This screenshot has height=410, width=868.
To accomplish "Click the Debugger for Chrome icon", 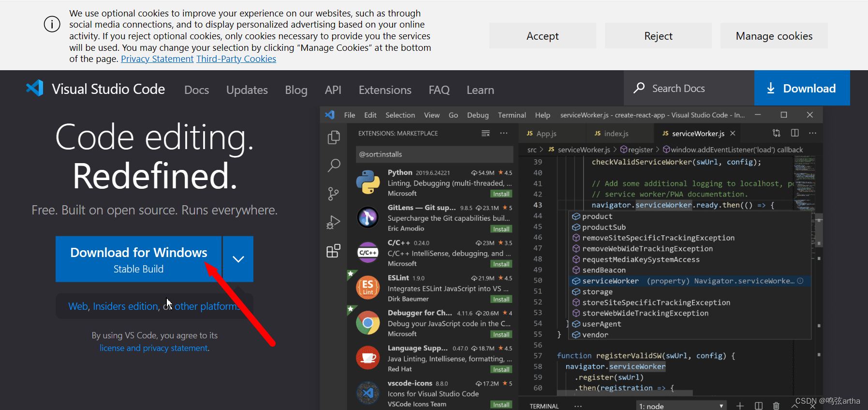I will point(368,322).
